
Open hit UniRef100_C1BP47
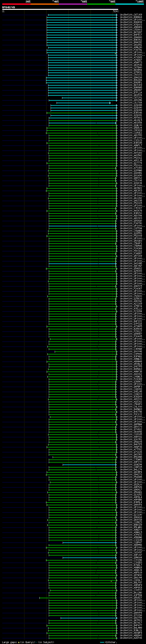point(131,542)
